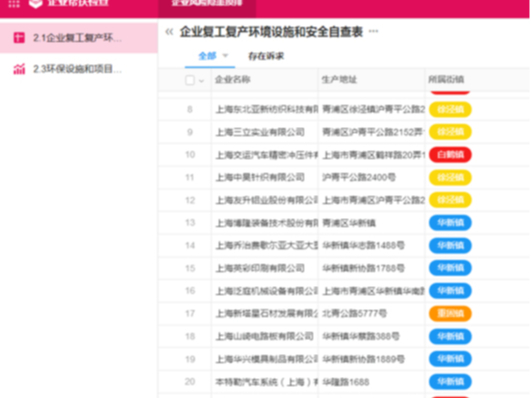531x398 pixels.
Task: Click address 华新镇华志路1488号
Action: (x=363, y=245)
